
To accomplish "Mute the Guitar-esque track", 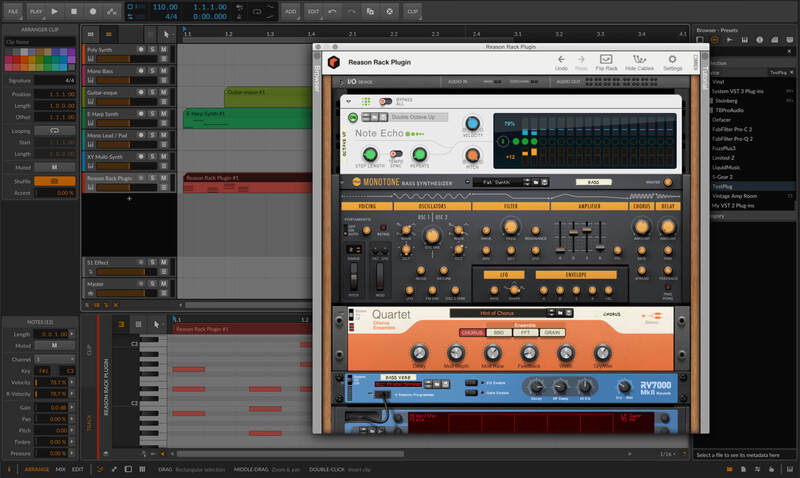I will 163,92.
